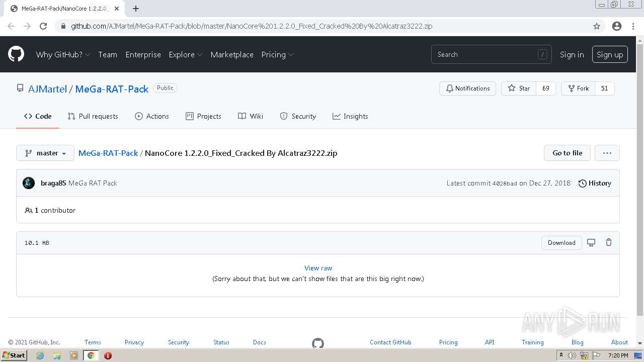Image resolution: width=644 pixels, height=362 pixels.
Task: Click the Sign in link
Action: pos(572,54)
